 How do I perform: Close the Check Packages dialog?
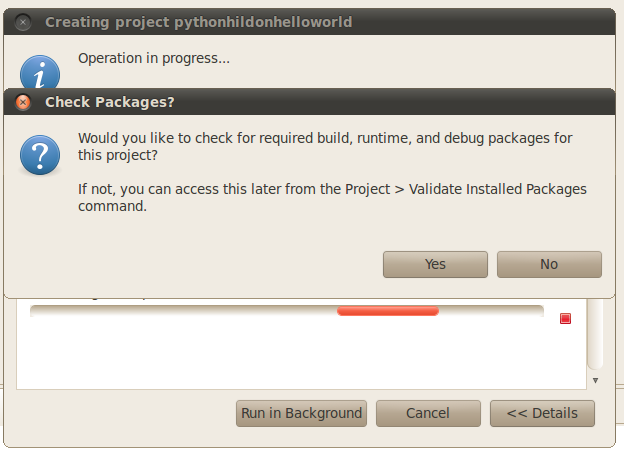[23, 102]
